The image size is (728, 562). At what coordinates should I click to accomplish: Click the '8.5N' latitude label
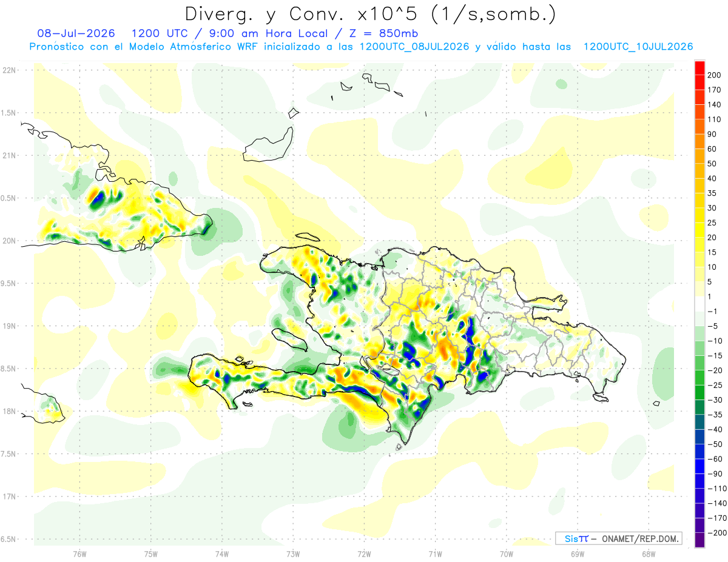(8, 369)
